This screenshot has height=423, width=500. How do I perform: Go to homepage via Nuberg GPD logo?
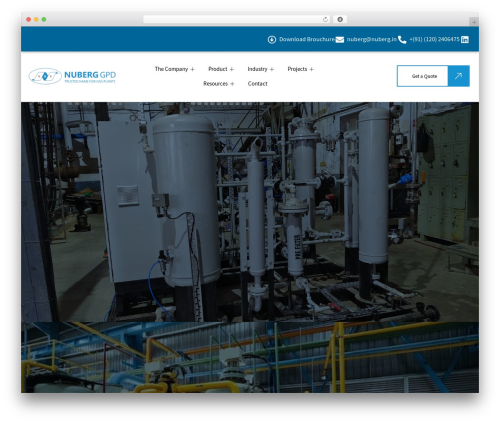pyautogui.click(x=72, y=76)
